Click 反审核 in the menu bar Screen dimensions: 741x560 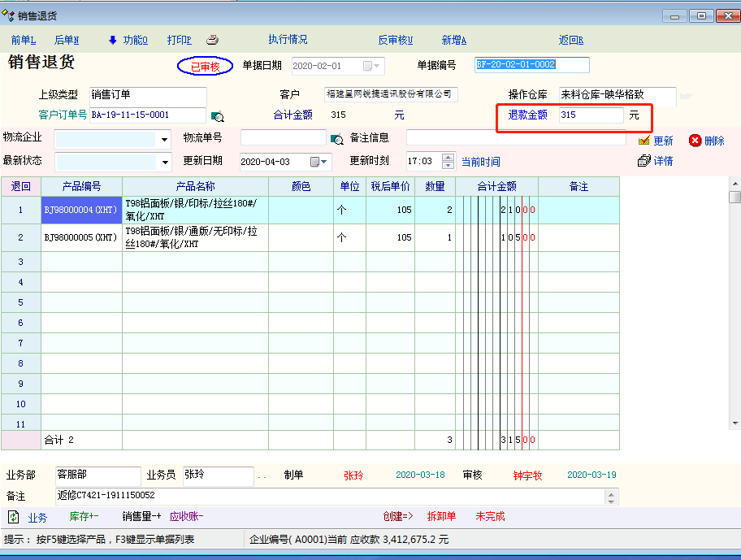[395, 40]
